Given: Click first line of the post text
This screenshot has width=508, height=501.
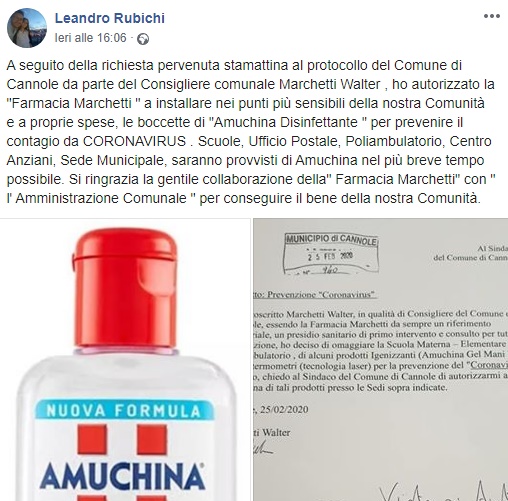Looking at the screenshot, I should (x=234, y=65).
